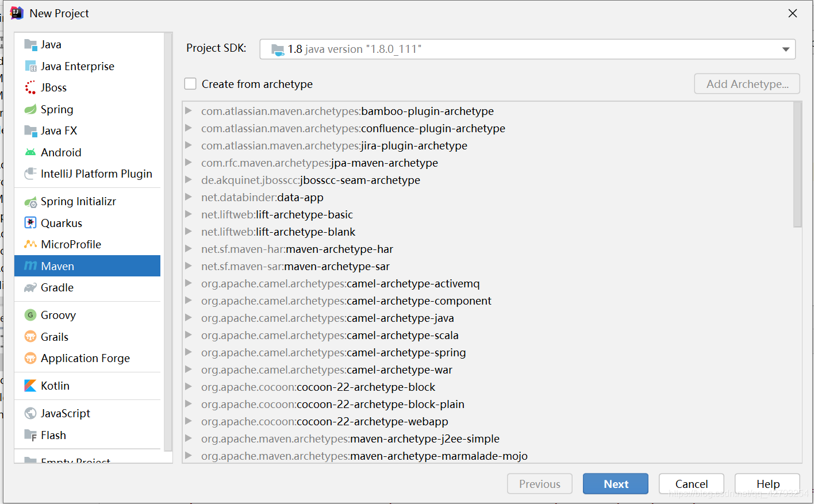Expand lift-archetype-basic entry
The height and width of the screenshot is (504, 814).
[189, 214]
